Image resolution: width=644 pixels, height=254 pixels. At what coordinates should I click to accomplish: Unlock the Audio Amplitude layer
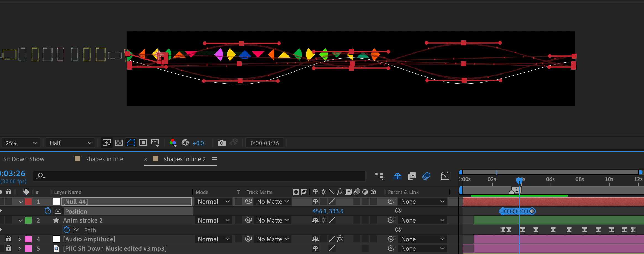(x=8, y=239)
